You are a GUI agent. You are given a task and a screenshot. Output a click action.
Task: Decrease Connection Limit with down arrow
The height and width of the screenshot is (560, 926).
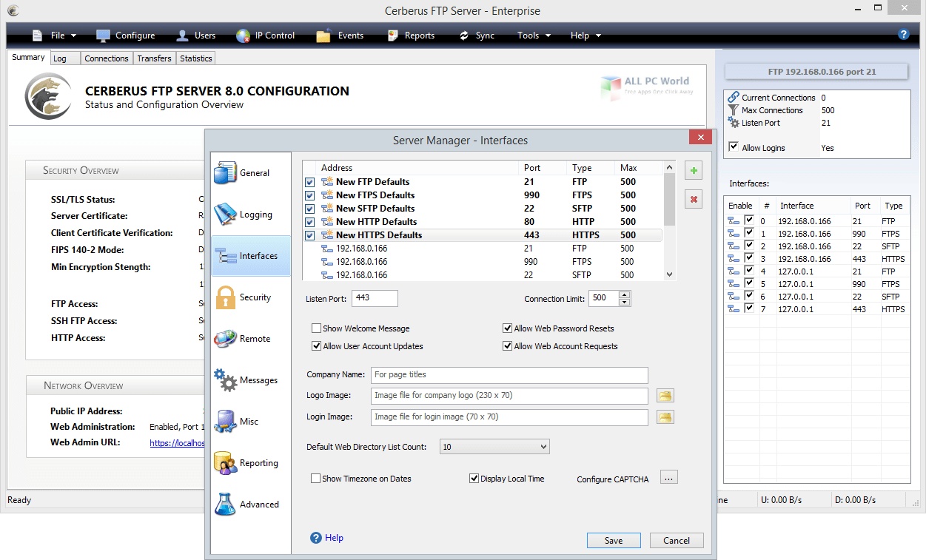624,302
